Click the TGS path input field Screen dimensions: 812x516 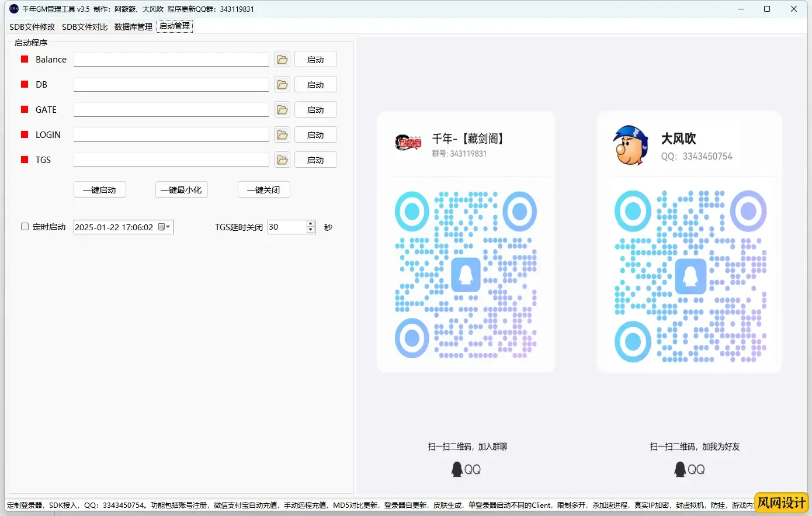click(171, 160)
